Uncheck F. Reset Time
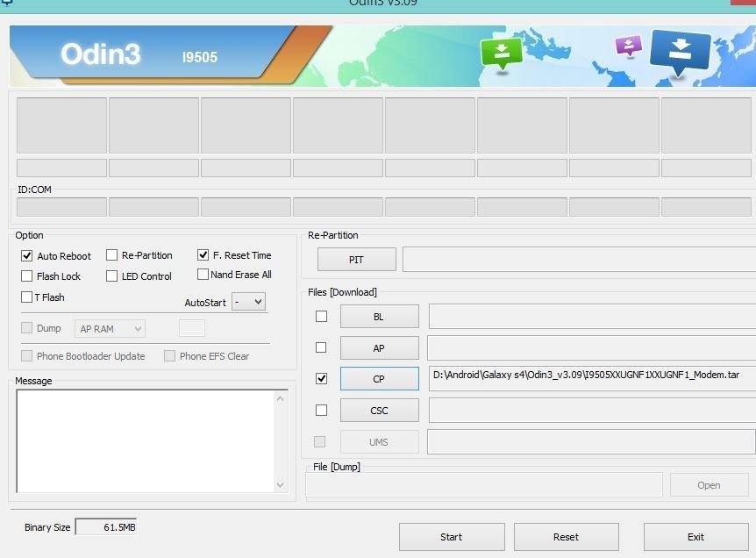756x558 pixels. (203, 254)
